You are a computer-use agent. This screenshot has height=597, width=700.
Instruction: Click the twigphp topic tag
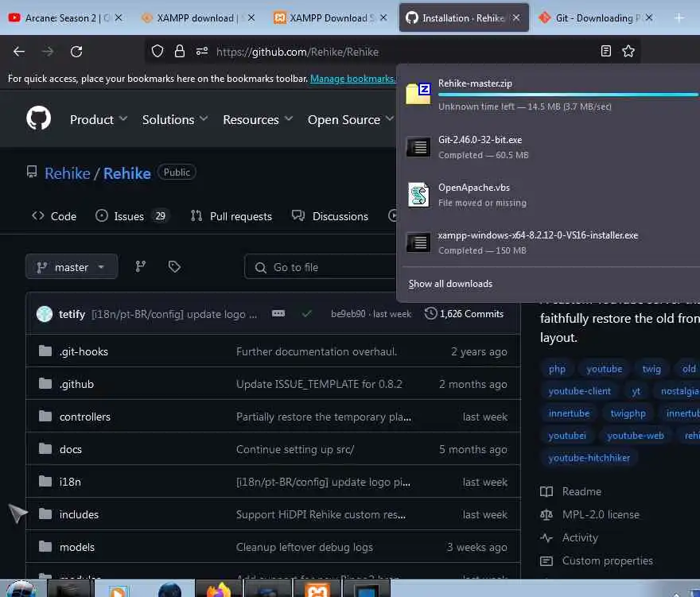[628, 413]
